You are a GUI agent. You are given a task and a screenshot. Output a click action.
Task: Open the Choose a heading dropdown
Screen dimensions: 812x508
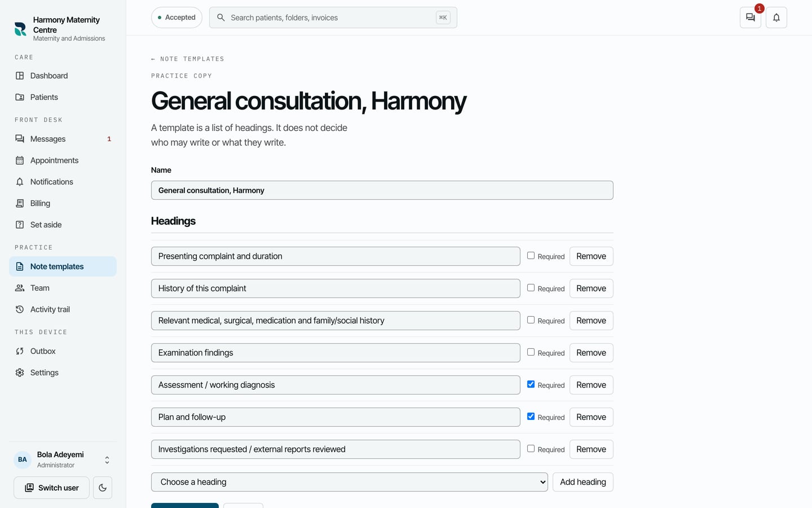tap(350, 482)
